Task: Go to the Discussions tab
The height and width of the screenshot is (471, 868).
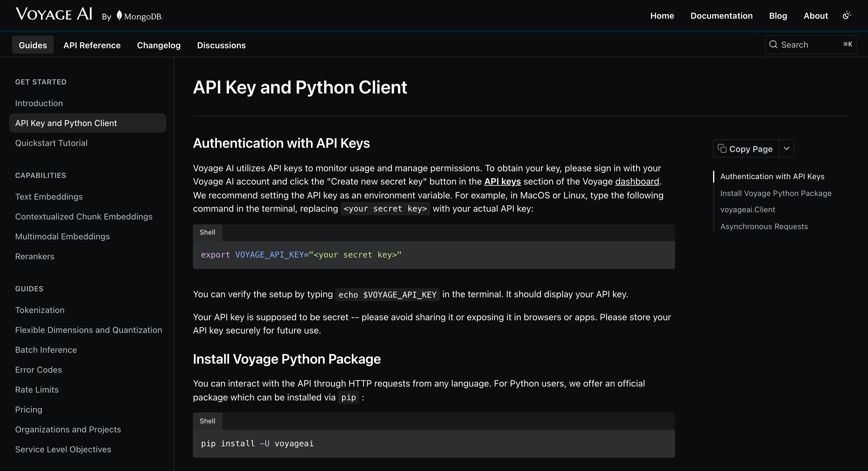Action: click(x=222, y=45)
